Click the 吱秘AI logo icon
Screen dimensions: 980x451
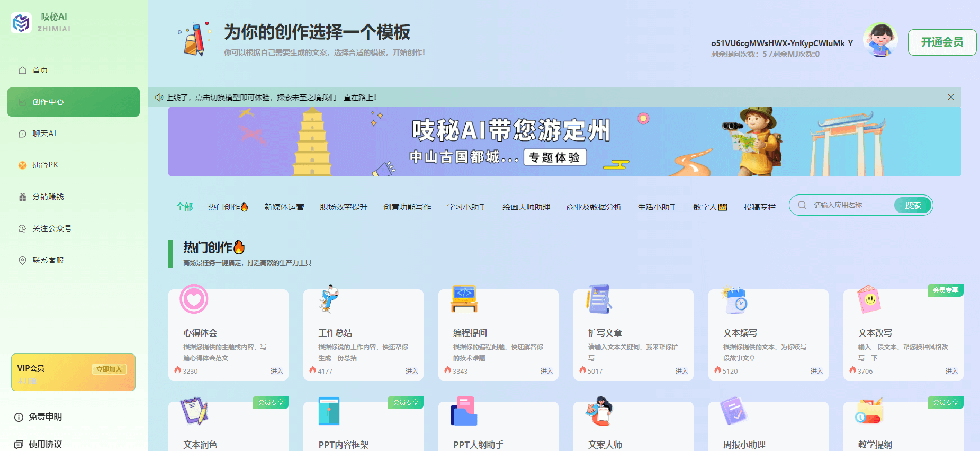[21, 23]
